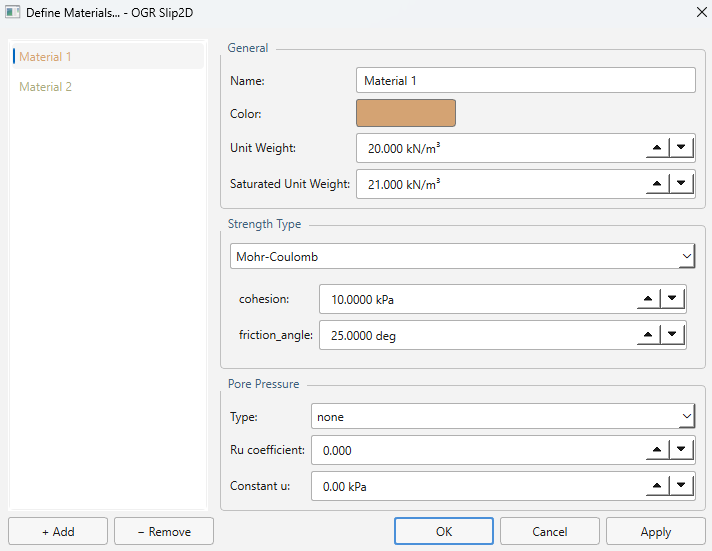This screenshot has height=551, width=712.
Task: Open the material color swatch picker
Action: click(x=405, y=113)
